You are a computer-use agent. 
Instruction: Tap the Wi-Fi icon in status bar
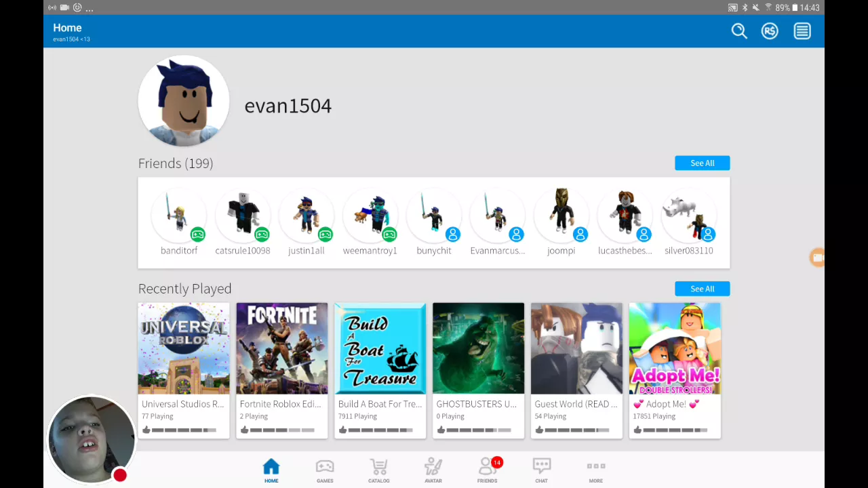768,7
